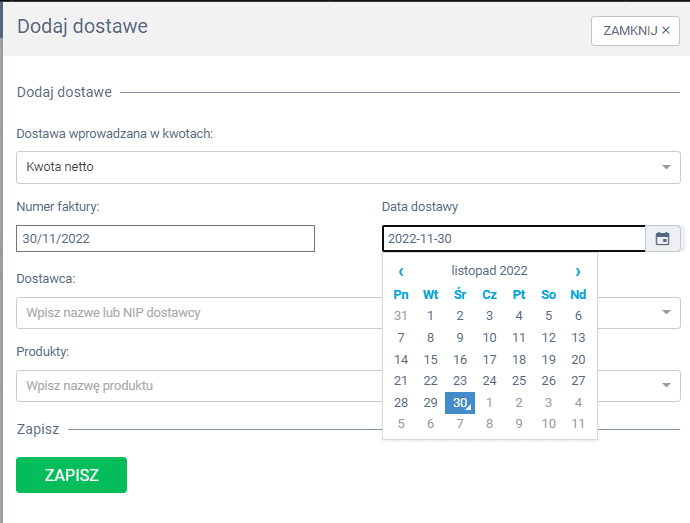Viewport: 690px width, 523px height.
Task: Expand the Produkty dropdown arrow
Action: [667, 386]
